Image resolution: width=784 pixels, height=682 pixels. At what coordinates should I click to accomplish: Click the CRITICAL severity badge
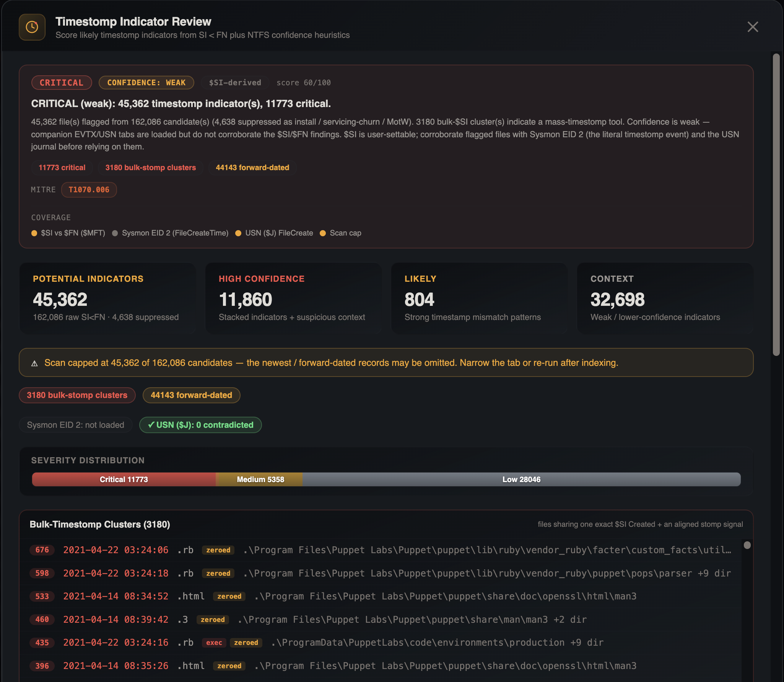(x=62, y=83)
